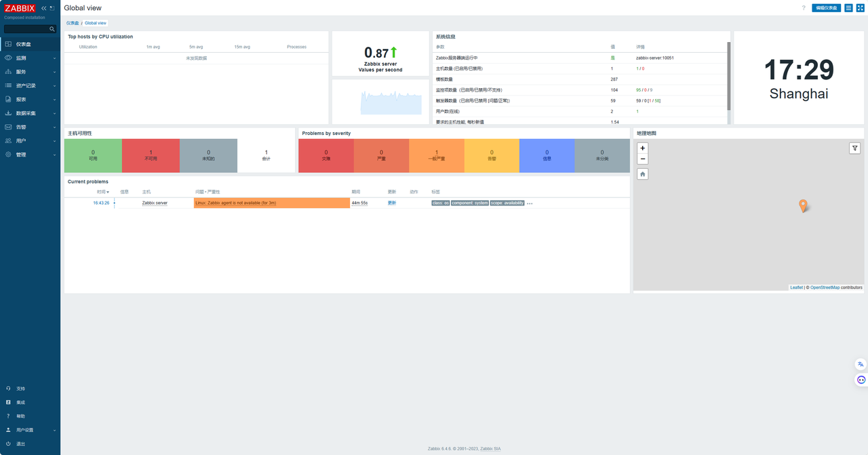Click the grey 未知的 unknown hosts tile

[x=208, y=155]
